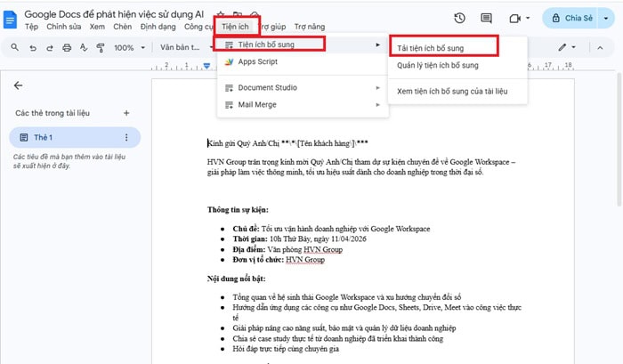Click the search menus magnifier icon
The height and width of the screenshot is (364, 623).
13,48
